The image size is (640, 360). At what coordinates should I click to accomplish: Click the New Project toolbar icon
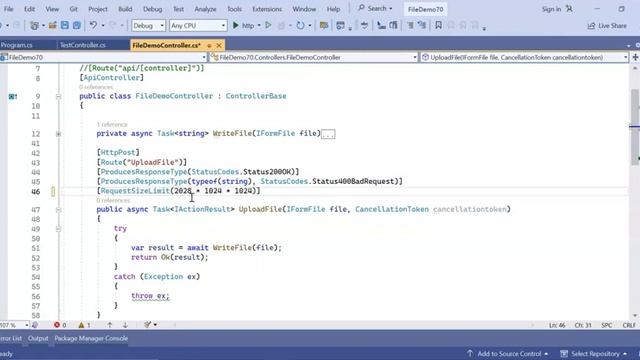[x=34, y=26]
